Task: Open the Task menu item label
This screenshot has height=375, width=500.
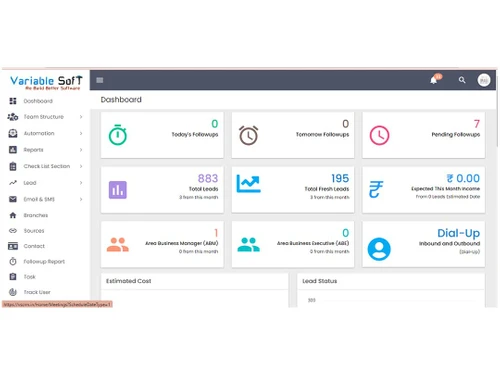Action: point(29,277)
